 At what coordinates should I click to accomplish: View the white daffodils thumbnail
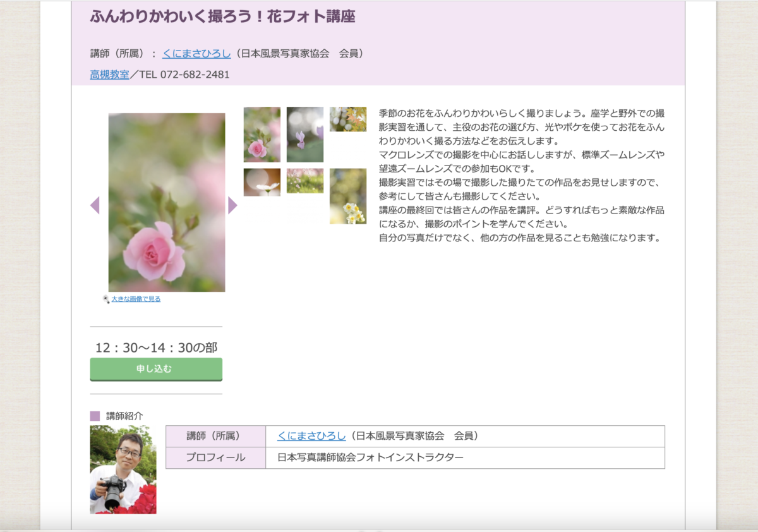(347, 196)
